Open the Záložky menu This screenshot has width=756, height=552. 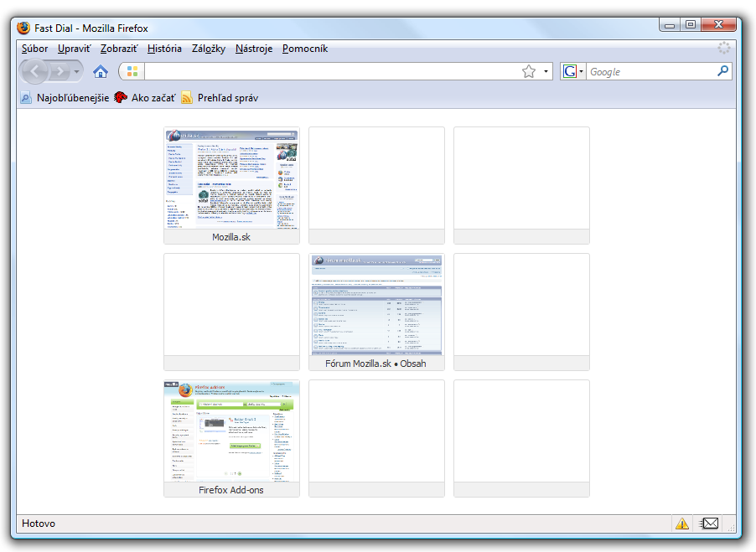pyautogui.click(x=209, y=49)
